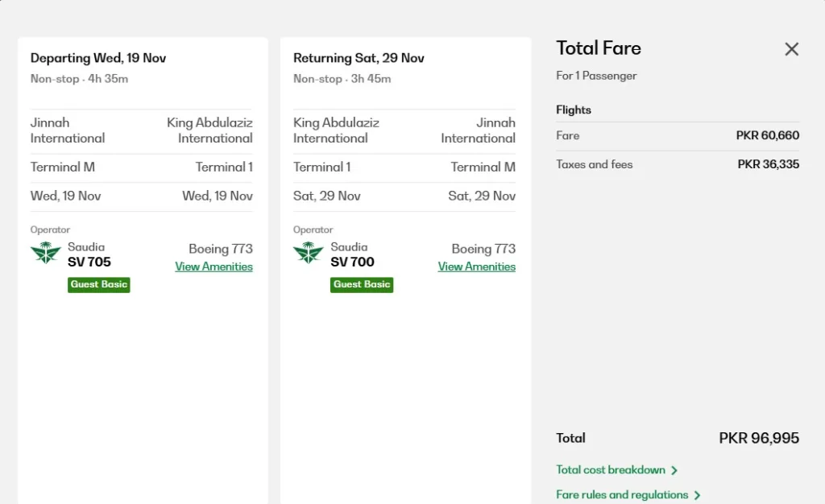Select Guest Basic badge on departing flight
The width and height of the screenshot is (825, 504).
click(99, 284)
